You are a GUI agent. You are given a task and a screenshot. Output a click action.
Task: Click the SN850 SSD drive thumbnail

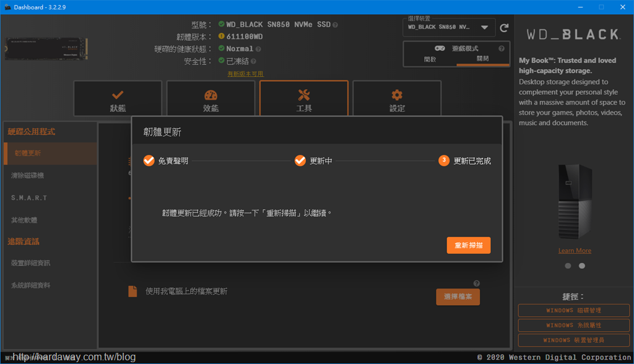click(46, 48)
